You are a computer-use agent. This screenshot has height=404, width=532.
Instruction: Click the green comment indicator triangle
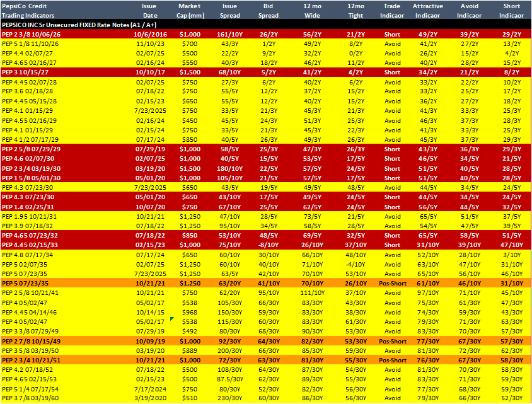171,318
